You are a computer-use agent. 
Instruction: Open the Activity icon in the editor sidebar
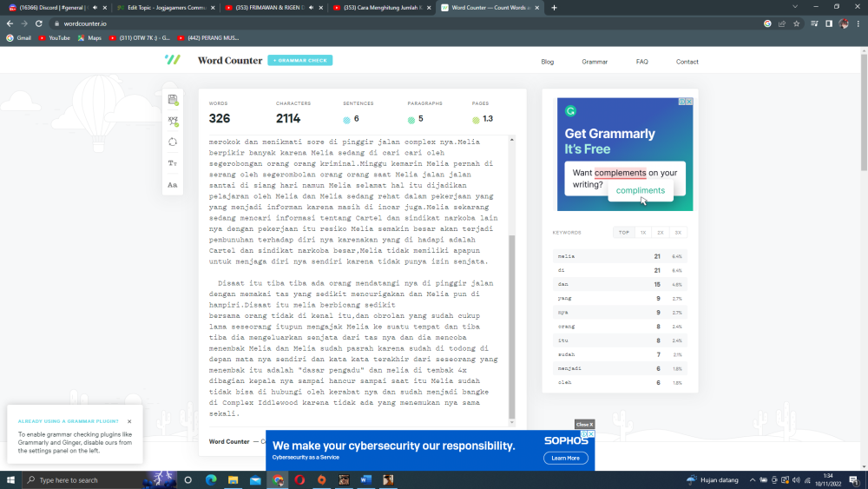click(x=173, y=100)
